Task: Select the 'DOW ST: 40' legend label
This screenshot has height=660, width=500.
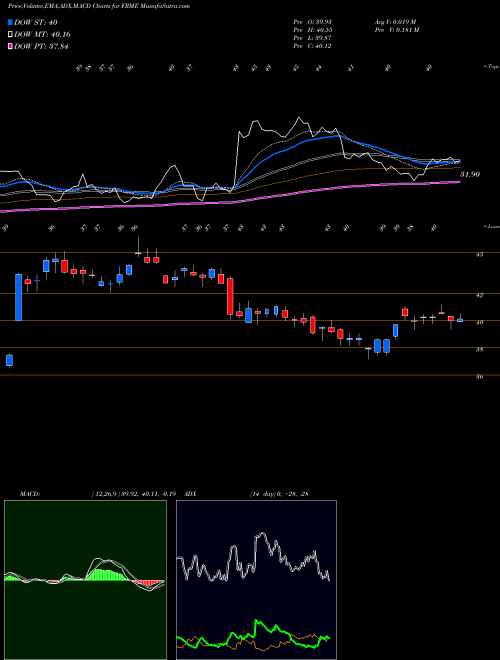Action: click(x=36, y=22)
